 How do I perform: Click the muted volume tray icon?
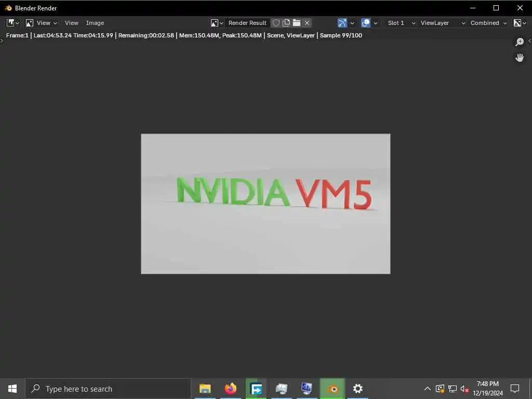[465, 389]
